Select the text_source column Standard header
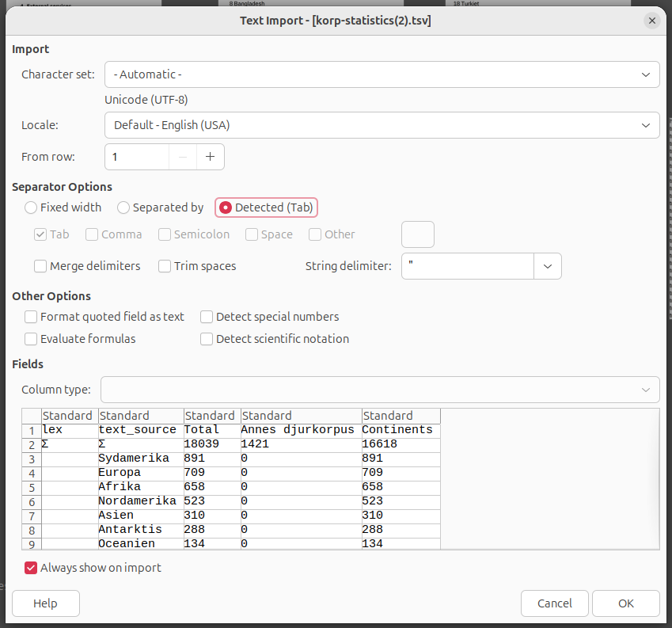The height and width of the screenshot is (628, 672). [141, 416]
